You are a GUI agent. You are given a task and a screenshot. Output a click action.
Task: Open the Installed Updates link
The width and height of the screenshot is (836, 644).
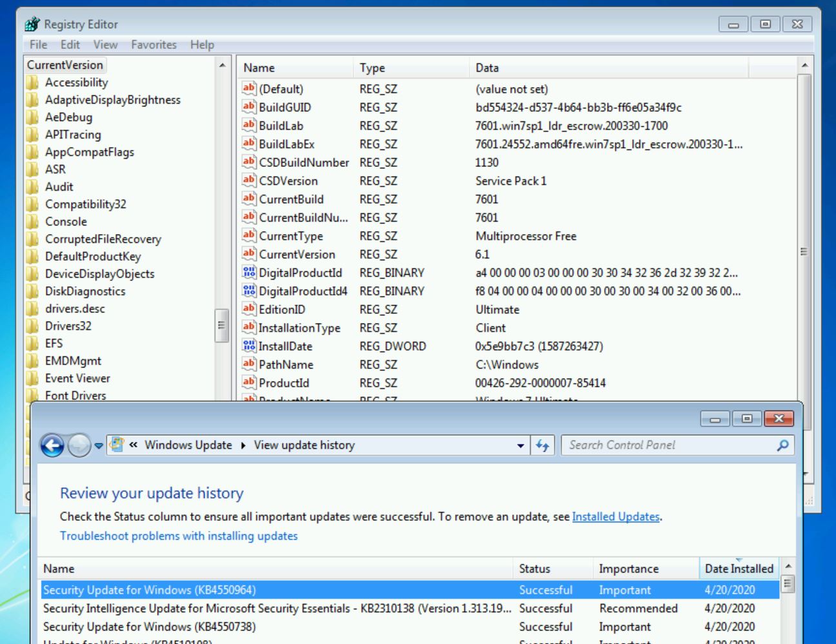coord(616,516)
